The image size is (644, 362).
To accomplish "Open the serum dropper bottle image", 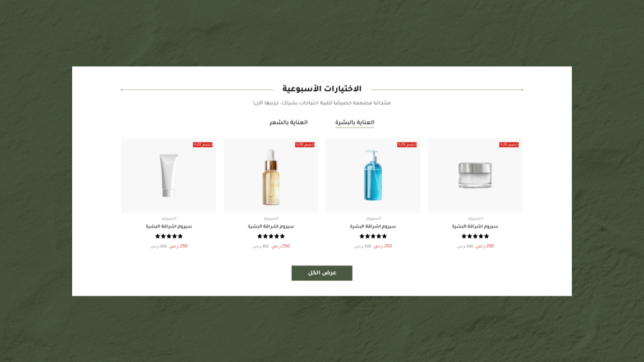I will 270,175.
